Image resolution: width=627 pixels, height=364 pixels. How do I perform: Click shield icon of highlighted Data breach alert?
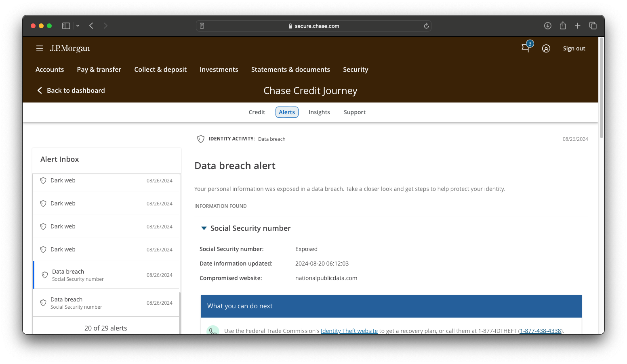click(x=45, y=275)
